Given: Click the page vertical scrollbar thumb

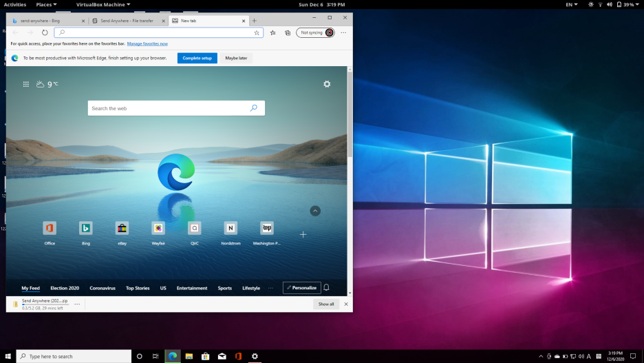Looking at the screenshot, I should pyautogui.click(x=350, y=114).
